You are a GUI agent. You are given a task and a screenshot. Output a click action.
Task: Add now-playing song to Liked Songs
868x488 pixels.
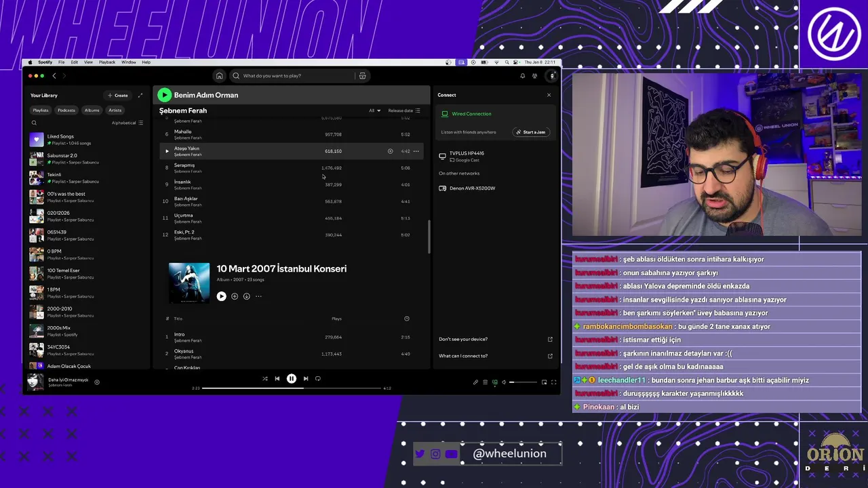(x=97, y=382)
